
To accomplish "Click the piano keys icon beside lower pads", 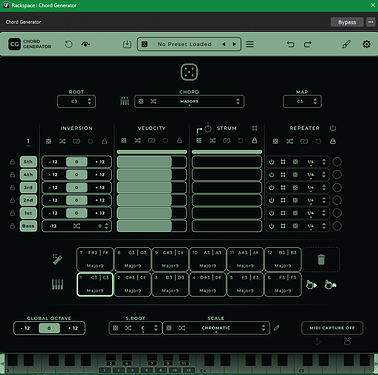I will [57, 285].
